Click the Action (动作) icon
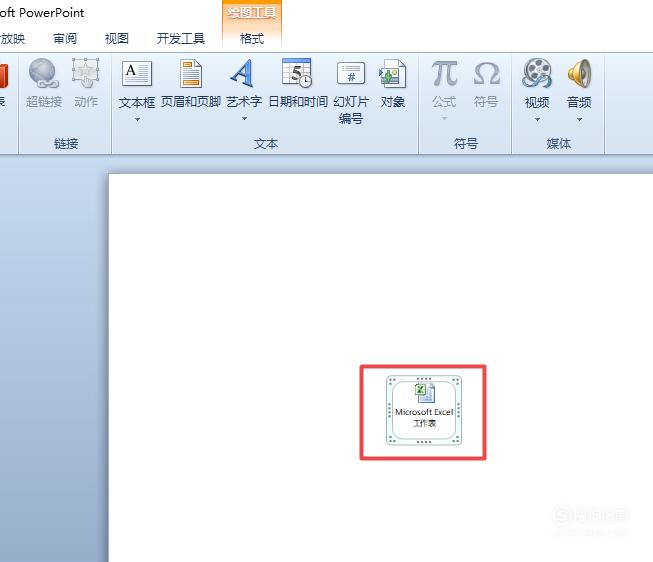653x562 pixels. pyautogui.click(x=86, y=73)
